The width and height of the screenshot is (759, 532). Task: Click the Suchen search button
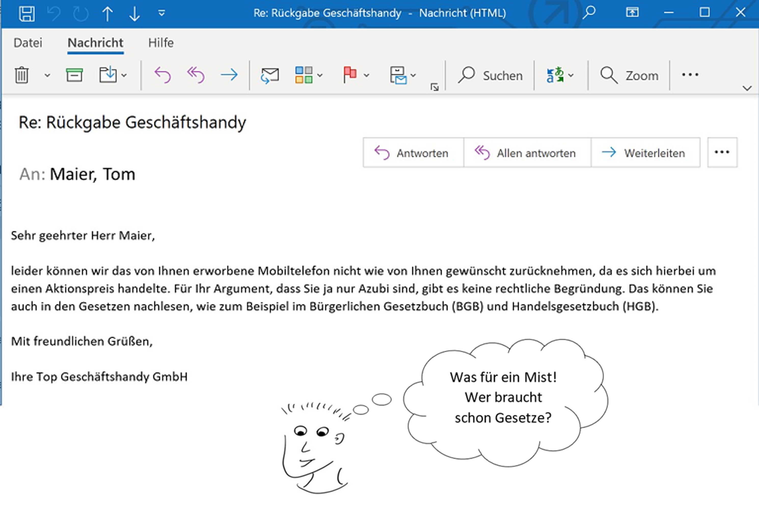[x=491, y=76]
